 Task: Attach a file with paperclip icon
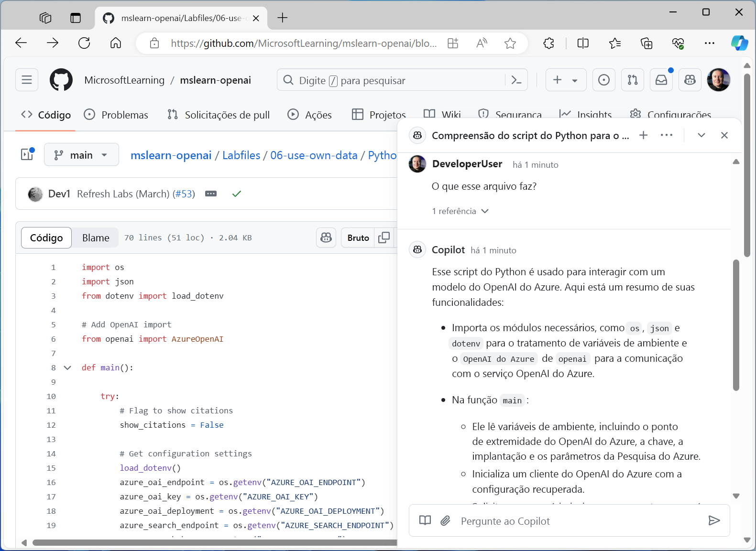tap(445, 520)
